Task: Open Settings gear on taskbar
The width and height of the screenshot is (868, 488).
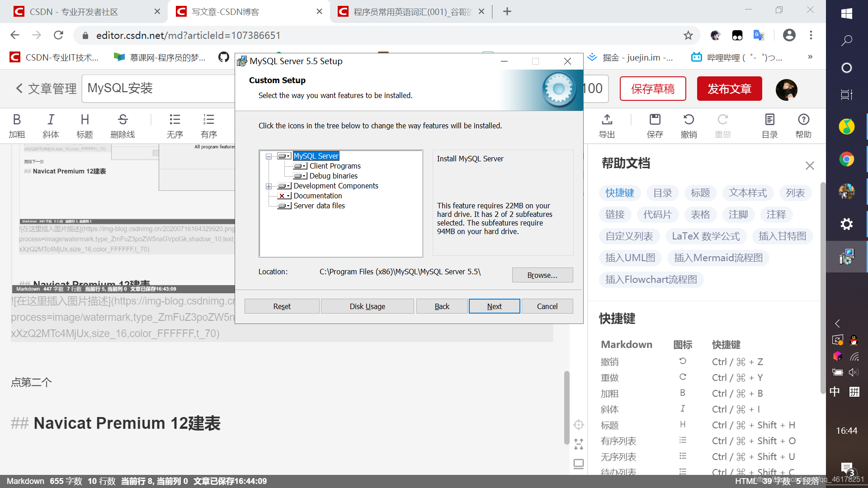Action: [x=846, y=224]
